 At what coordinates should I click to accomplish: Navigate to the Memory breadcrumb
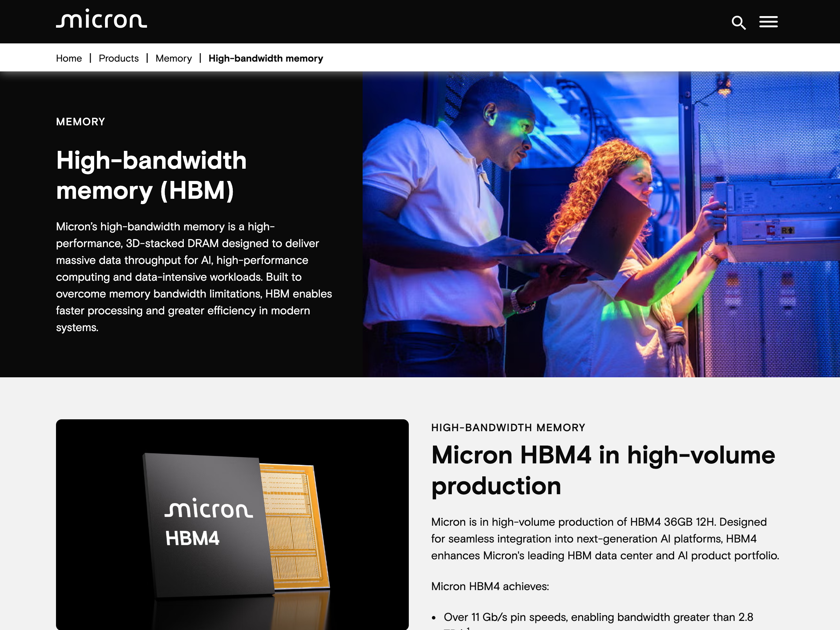(x=174, y=58)
